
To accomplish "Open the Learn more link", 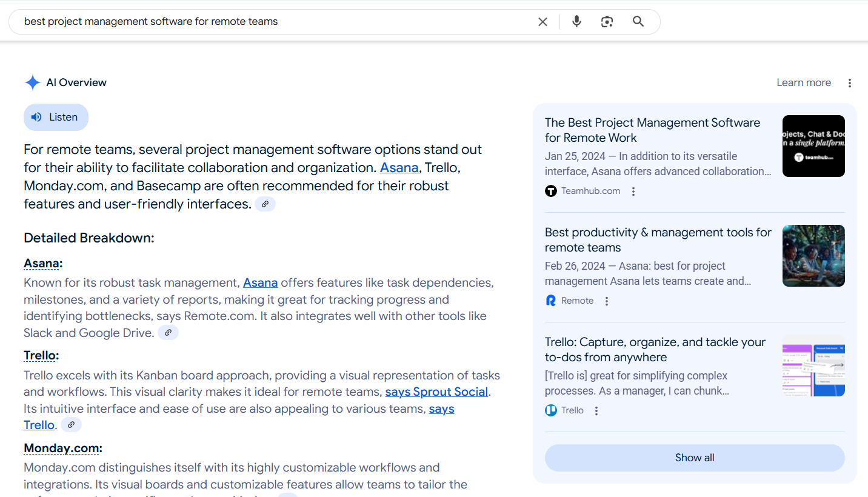I will 804,82.
